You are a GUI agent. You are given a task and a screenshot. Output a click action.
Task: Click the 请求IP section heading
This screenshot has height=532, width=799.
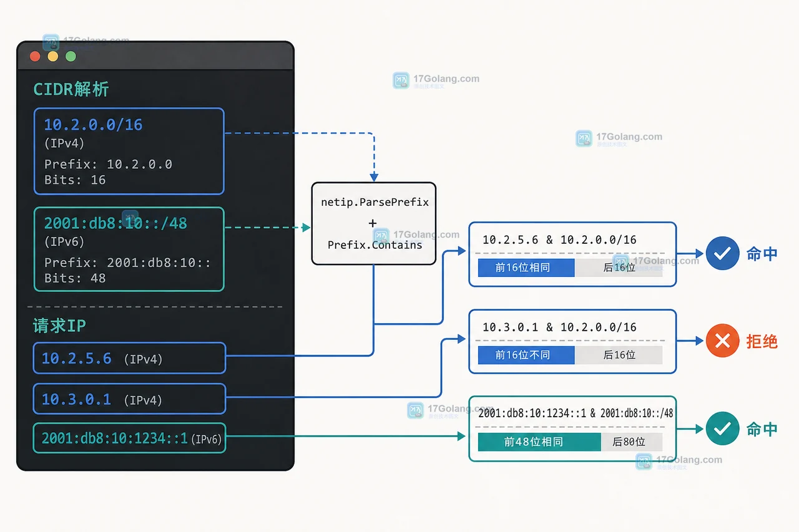click(59, 326)
